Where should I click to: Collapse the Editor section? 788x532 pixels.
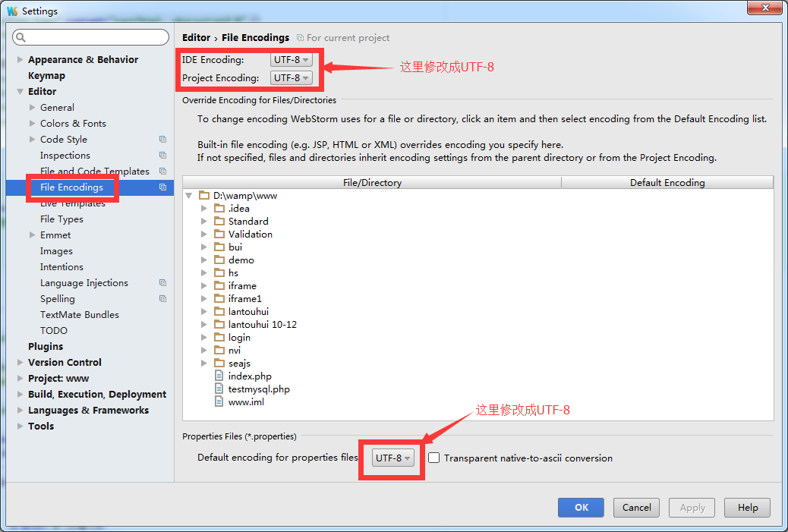(x=20, y=91)
